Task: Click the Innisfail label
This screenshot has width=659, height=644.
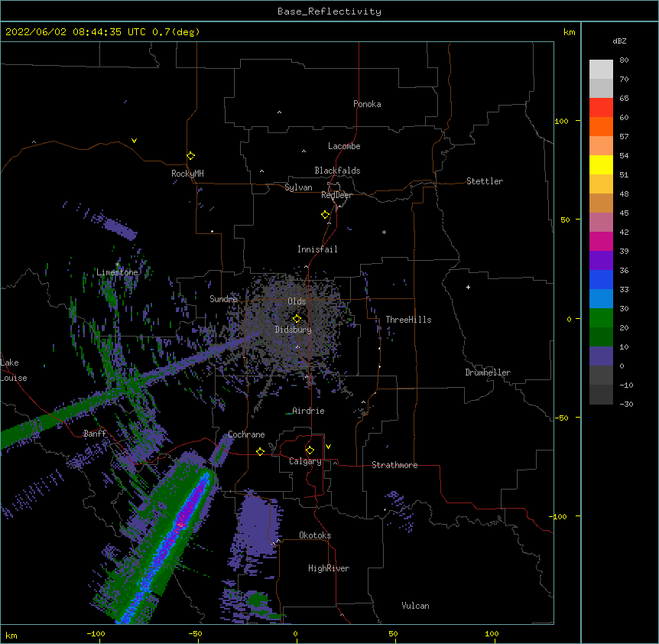Action: (x=317, y=249)
